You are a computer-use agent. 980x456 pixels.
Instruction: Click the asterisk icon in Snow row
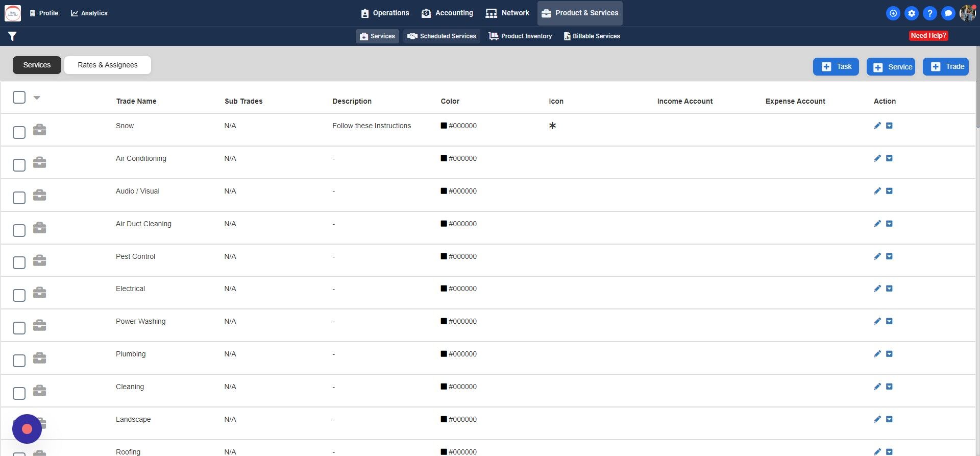pos(552,126)
